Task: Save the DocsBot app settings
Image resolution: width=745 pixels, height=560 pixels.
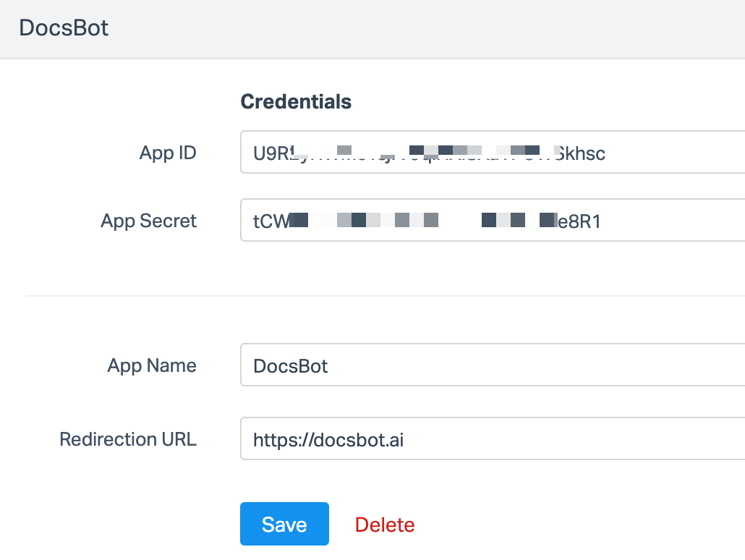Action: [x=284, y=524]
